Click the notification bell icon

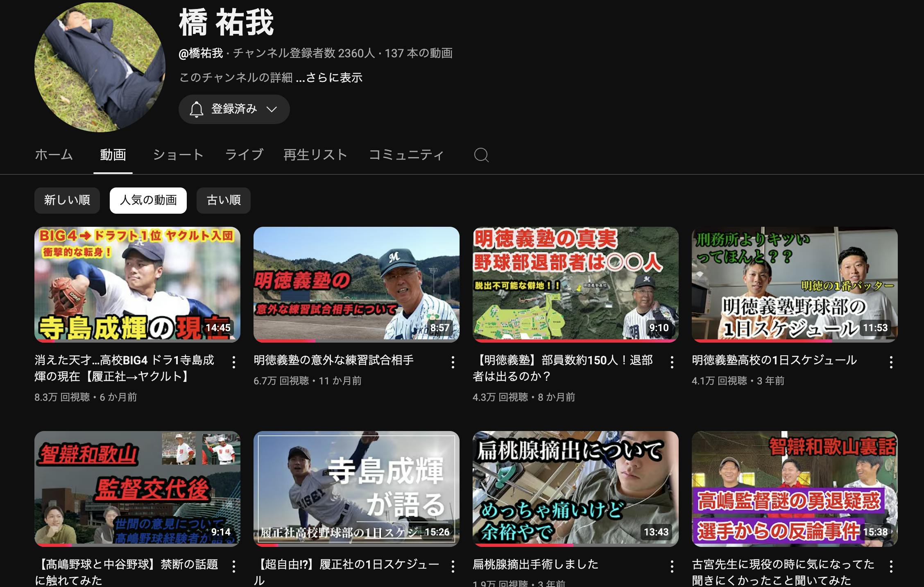point(197,109)
